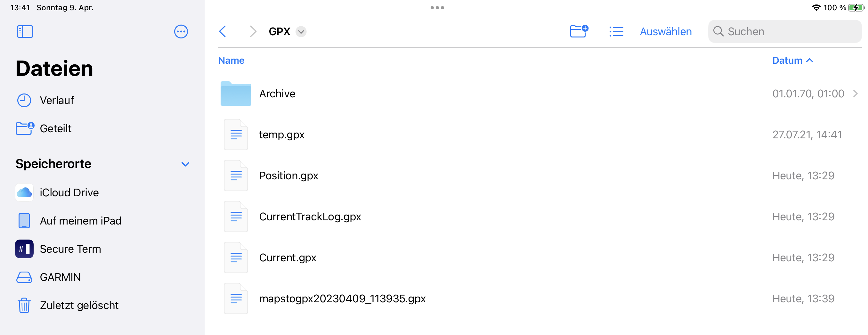
Task: Toggle the sidebar panel icon
Action: pos(25,32)
